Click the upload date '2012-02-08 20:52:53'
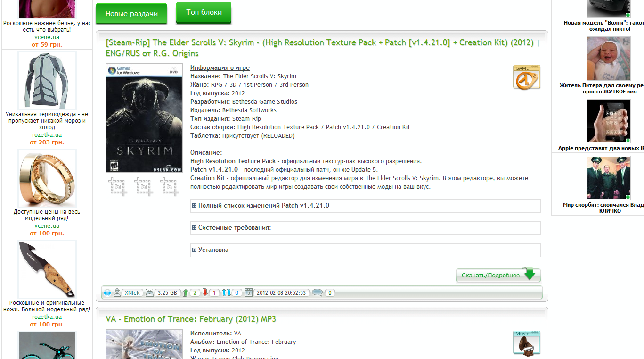The width and height of the screenshot is (644, 359). (282, 293)
